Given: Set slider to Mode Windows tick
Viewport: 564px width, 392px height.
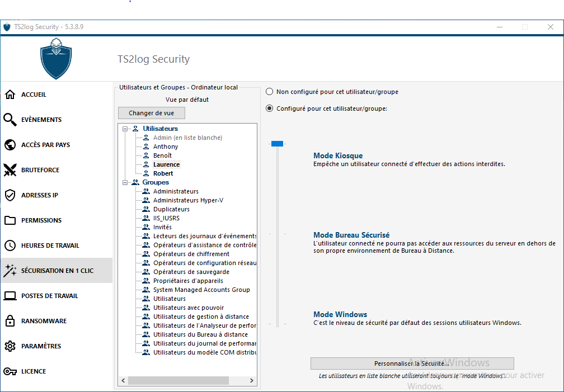Looking at the screenshot, I should (x=278, y=324).
